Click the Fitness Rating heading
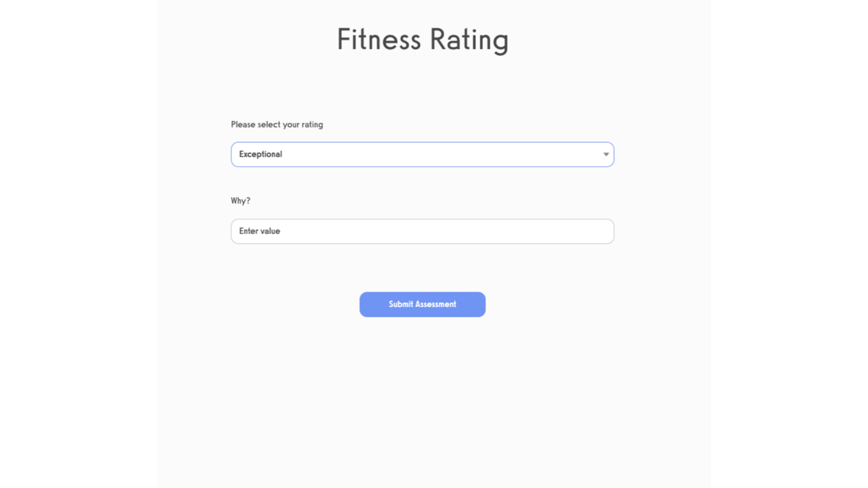 [422, 39]
